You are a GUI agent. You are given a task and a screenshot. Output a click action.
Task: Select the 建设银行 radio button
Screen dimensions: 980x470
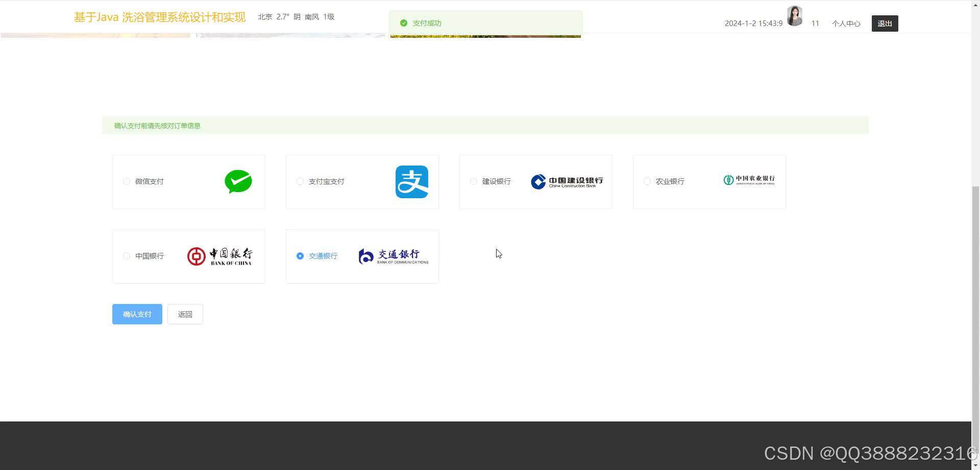pos(474,181)
